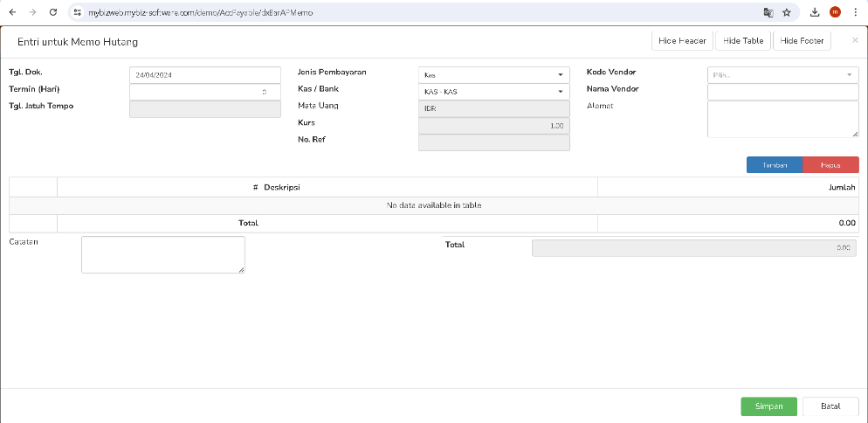Click the footer Total amount field
Viewport: 868px width, 423px height.
[x=694, y=248]
